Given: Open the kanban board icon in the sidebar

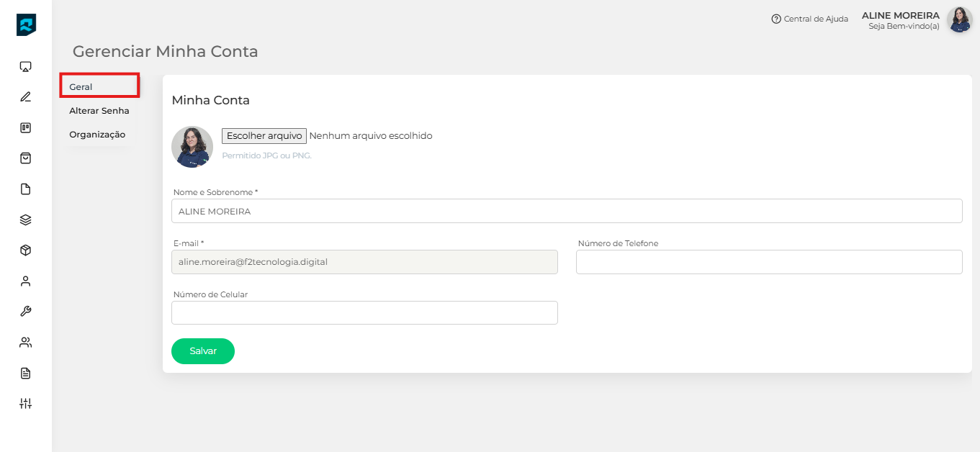Looking at the screenshot, I should point(26,128).
